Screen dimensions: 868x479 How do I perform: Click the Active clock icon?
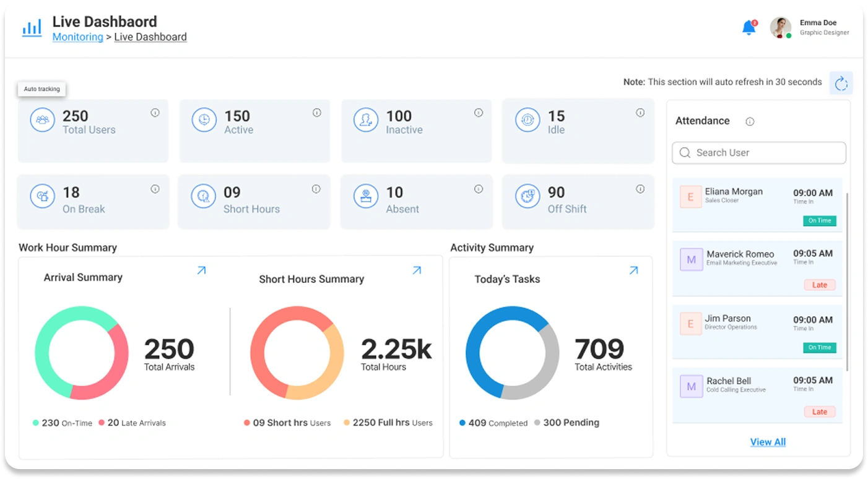pyautogui.click(x=204, y=119)
